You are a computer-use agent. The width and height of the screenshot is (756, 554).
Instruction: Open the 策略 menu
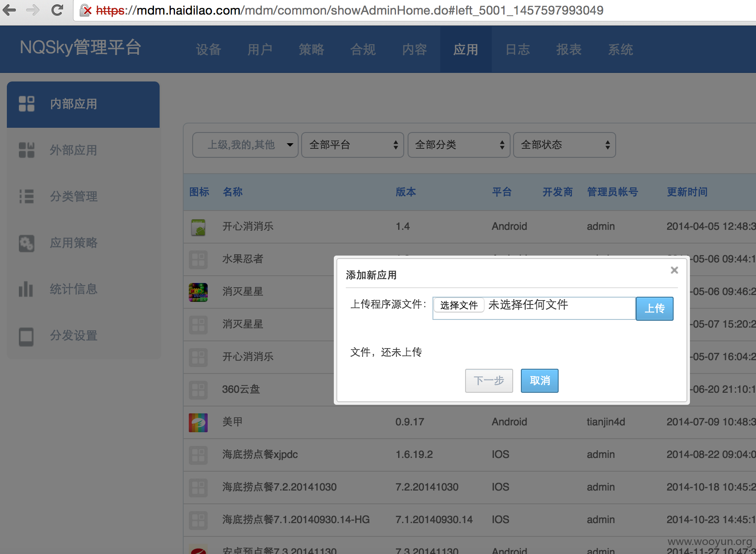(311, 50)
